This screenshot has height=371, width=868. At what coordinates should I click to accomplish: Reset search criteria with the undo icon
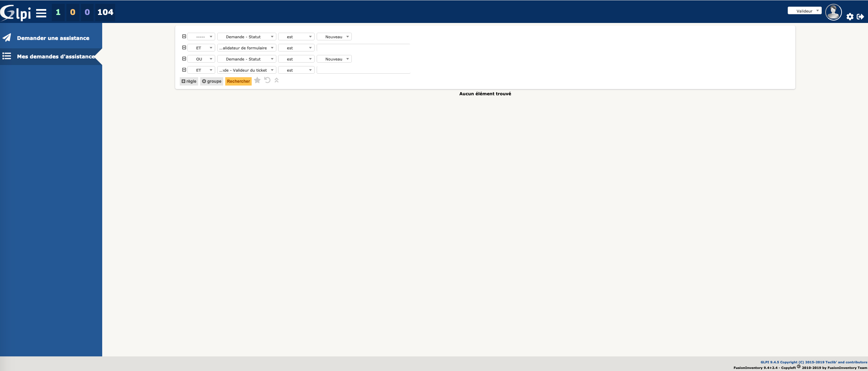point(267,81)
